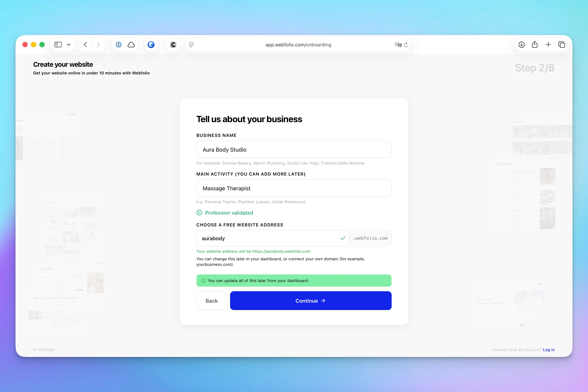Click the green checkmark in address field
Screen dimensions: 588x392
(343, 238)
